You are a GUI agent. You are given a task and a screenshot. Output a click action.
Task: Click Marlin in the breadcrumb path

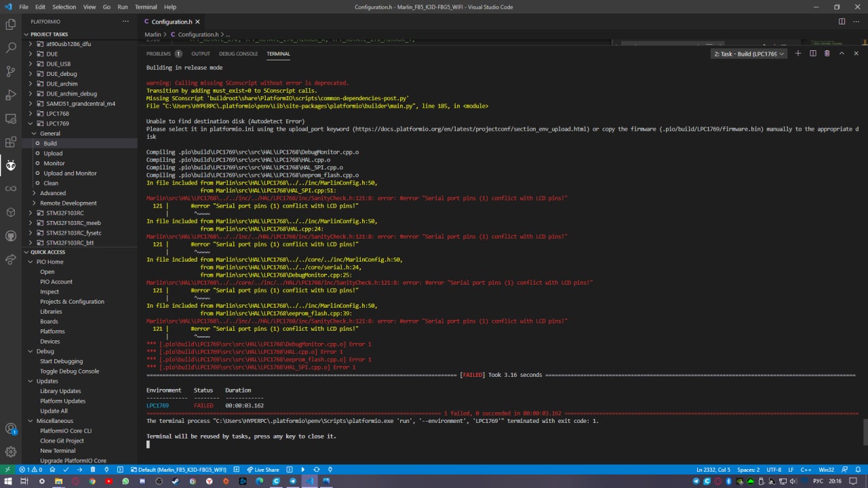point(153,35)
